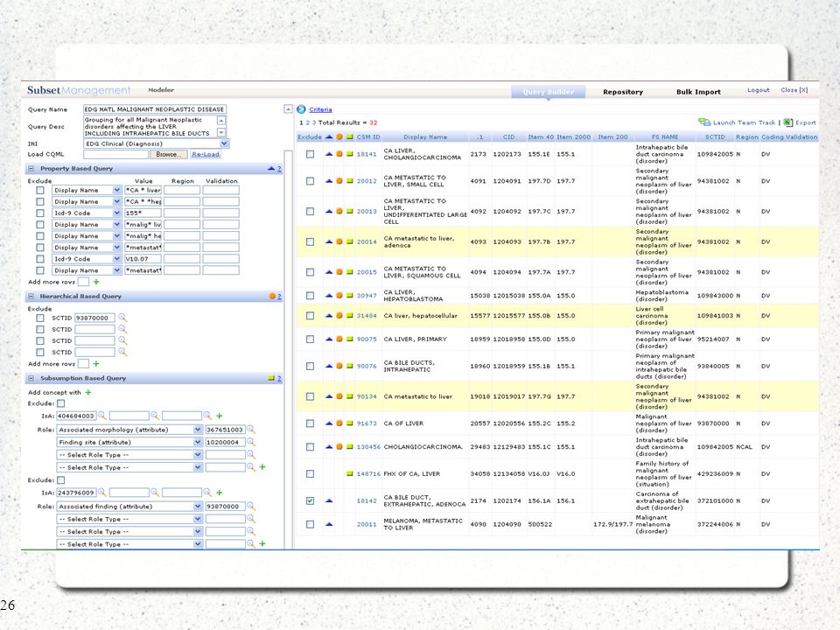Image resolution: width=840 pixels, height=630 pixels.
Task: Click the Export link
Action: click(805, 122)
